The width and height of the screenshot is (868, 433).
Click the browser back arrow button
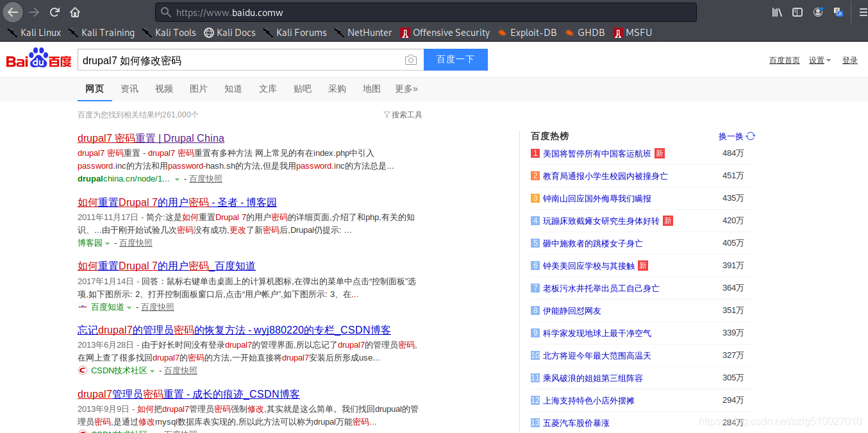tap(13, 12)
